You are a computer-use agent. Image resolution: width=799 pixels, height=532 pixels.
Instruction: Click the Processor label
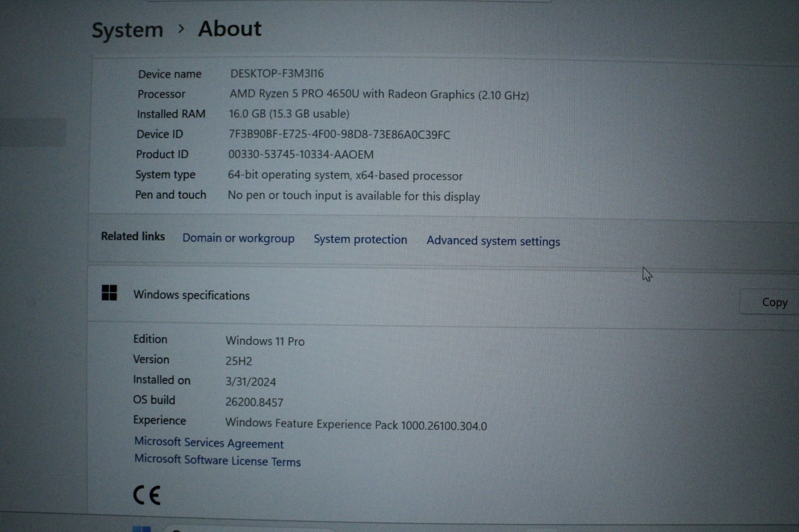coord(161,94)
